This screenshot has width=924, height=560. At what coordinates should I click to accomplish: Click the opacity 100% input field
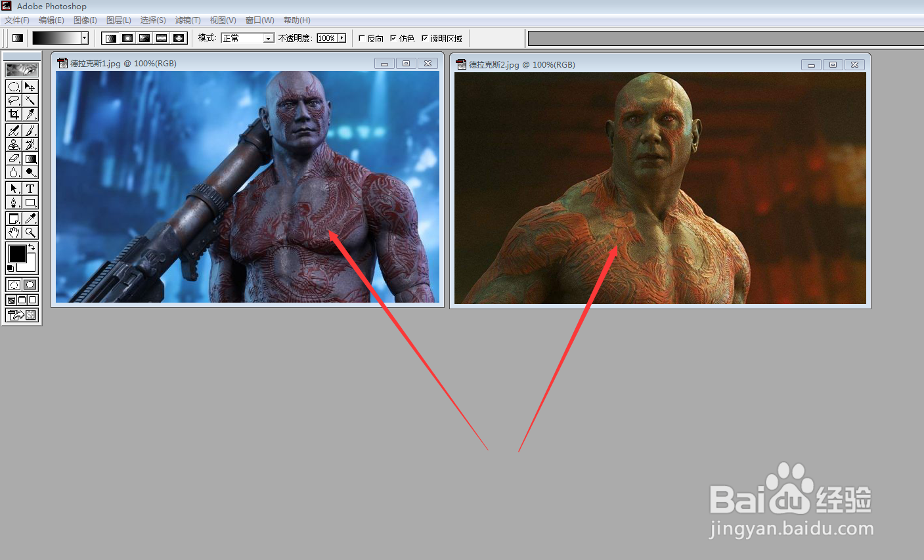coord(326,38)
